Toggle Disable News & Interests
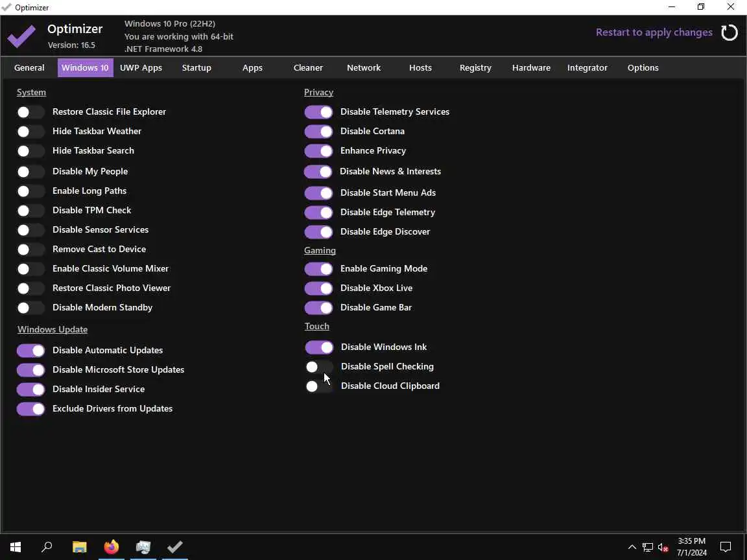The height and width of the screenshot is (560, 747). tap(318, 171)
